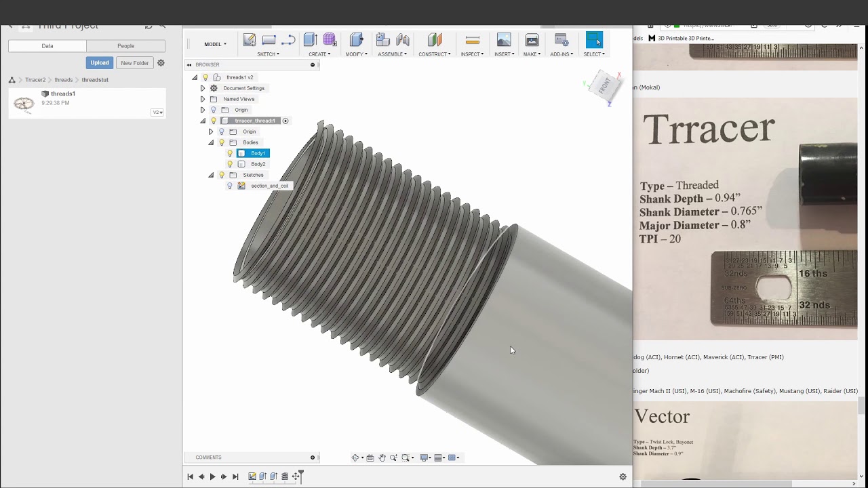This screenshot has height=488, width=868.
Task: Click the Insert image icon
Action: [504, 40]
